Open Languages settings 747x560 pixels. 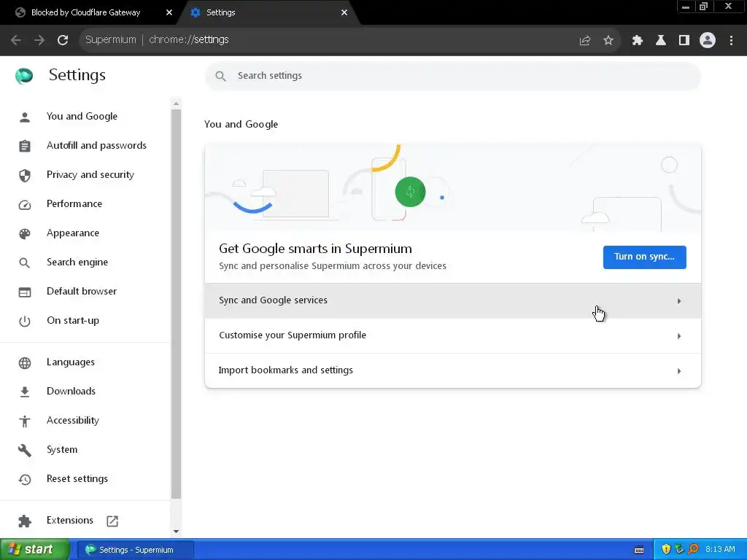(x=71, y=362)
